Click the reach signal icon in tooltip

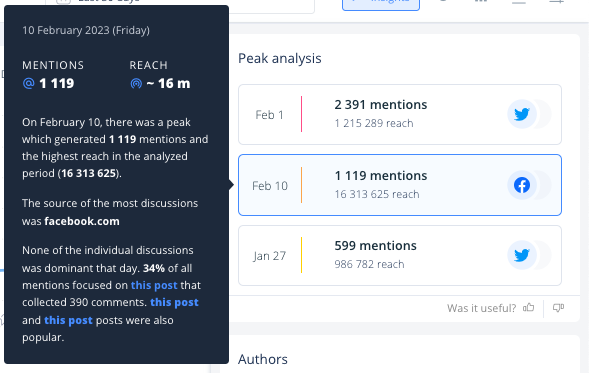coord(136,83)
